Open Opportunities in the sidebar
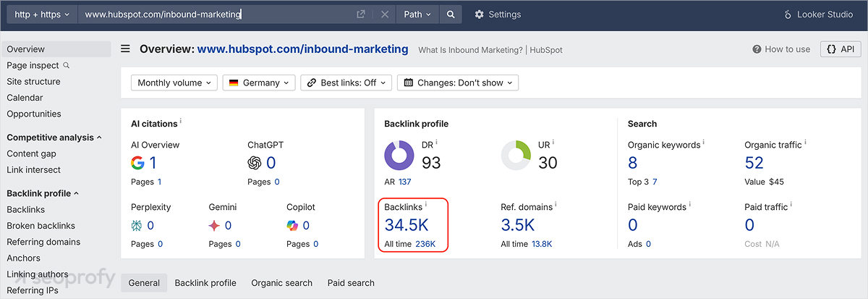Image resolution: width=868 pixels, height=299 pixels. coord(34,114)
